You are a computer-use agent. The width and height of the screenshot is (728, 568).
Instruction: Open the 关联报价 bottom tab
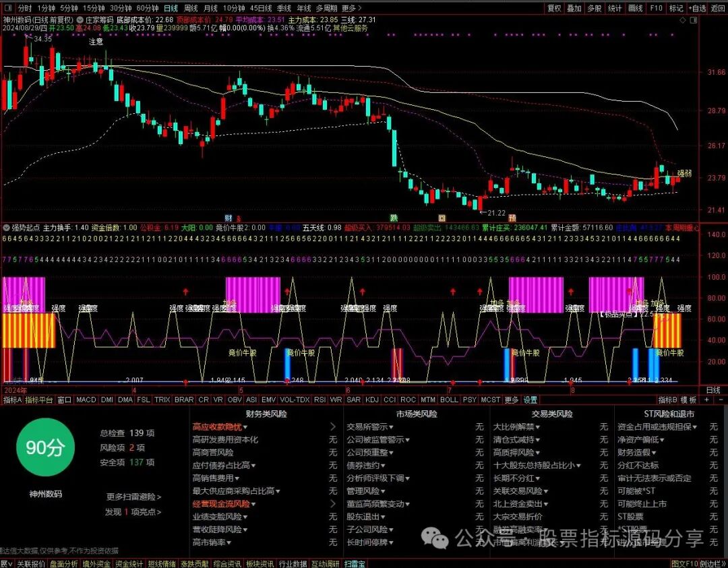[31, 564]
